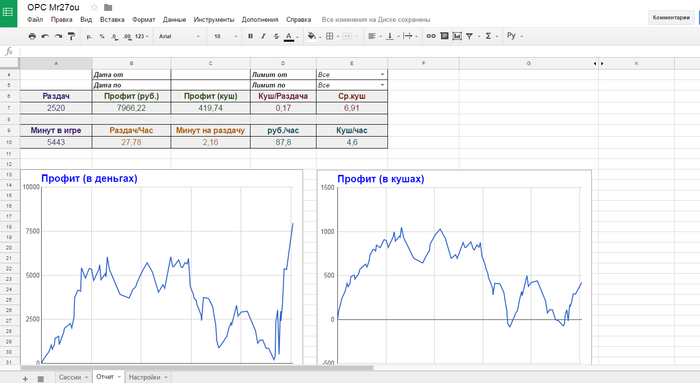The width and height of the screenshot is (700, 383).
Task: Merge cells button
Action: point(347,36)
